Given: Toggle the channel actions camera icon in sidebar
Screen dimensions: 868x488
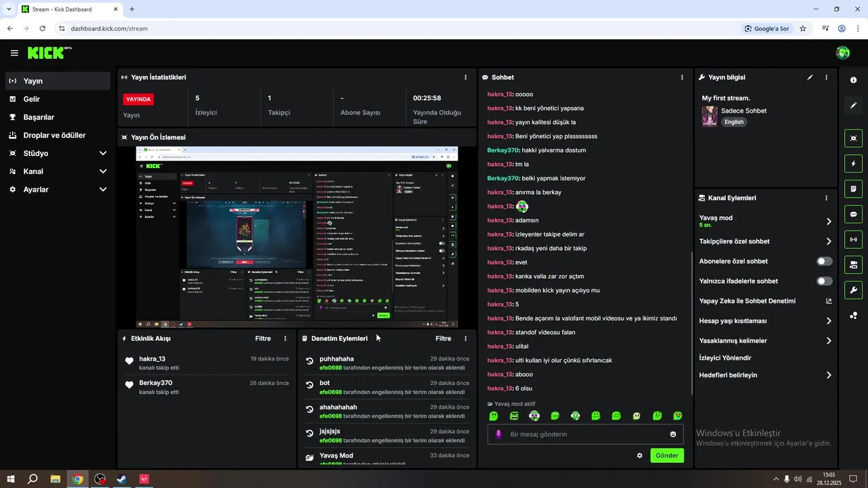Looking at the screenshot, I should click(853, 264).
